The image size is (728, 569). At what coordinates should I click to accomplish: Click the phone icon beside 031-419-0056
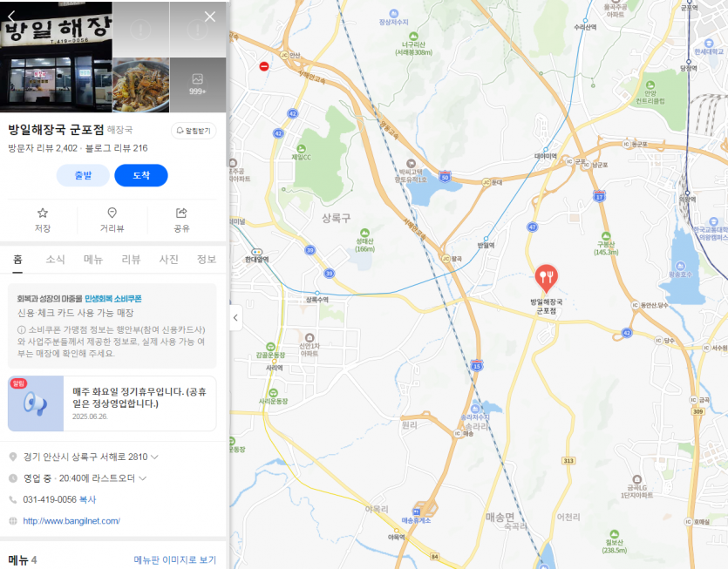tap(13, 499)
